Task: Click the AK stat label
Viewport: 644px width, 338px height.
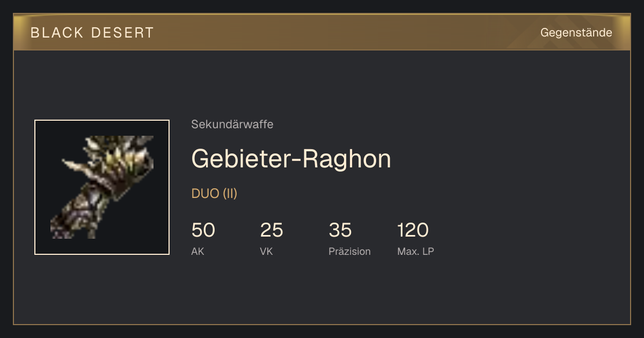Action: (197, 252)
